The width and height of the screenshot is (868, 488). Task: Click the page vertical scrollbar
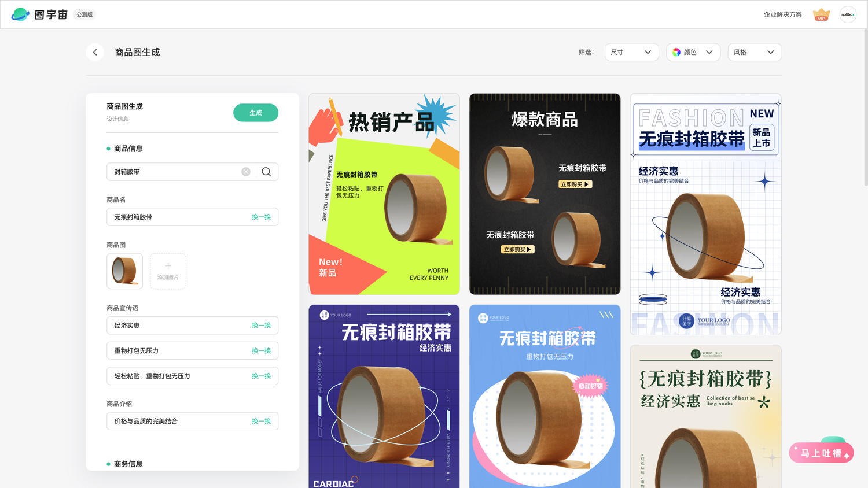click(866, 108)
